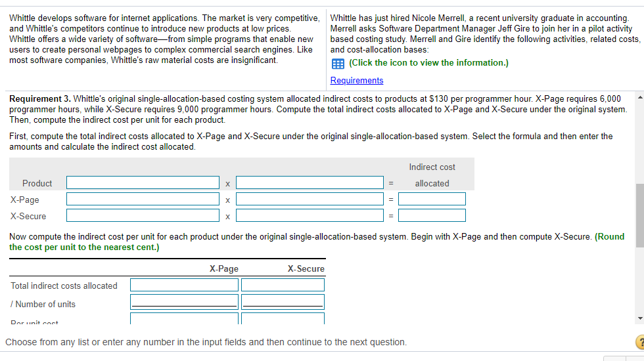
Task: Click the '/ Number of units' row label
Action: coord(43,304)
